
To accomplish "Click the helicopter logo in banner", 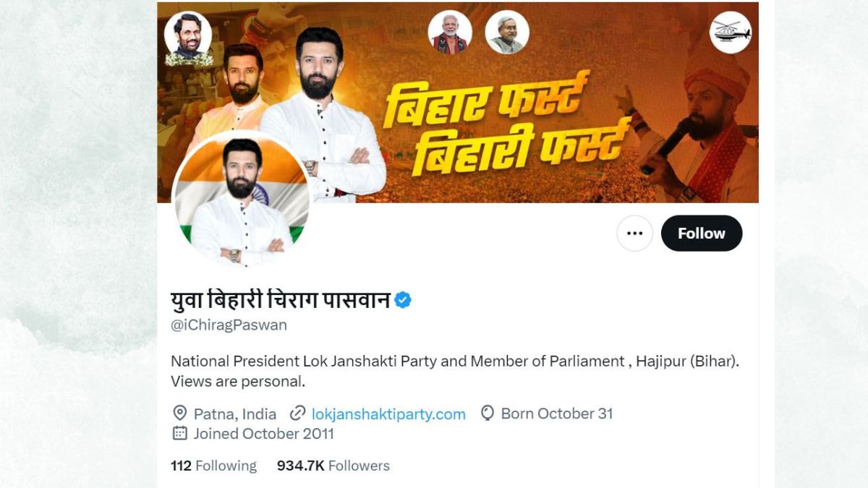I will coord(731,33).
